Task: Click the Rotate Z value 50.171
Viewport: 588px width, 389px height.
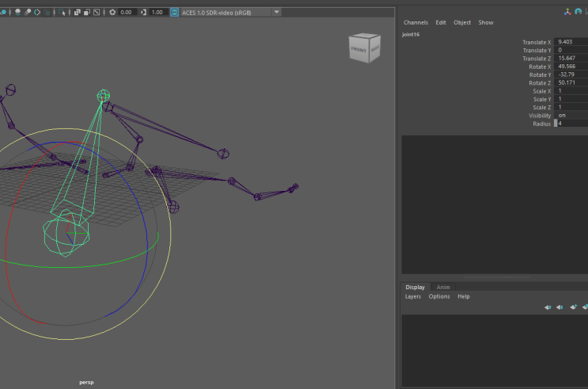Action: (x=571, y=82)
